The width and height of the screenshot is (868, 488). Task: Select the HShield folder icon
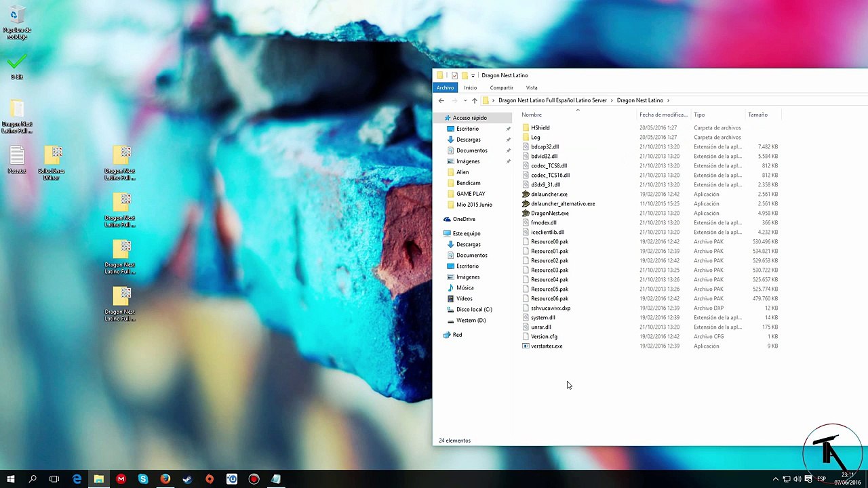coord(526,127)
